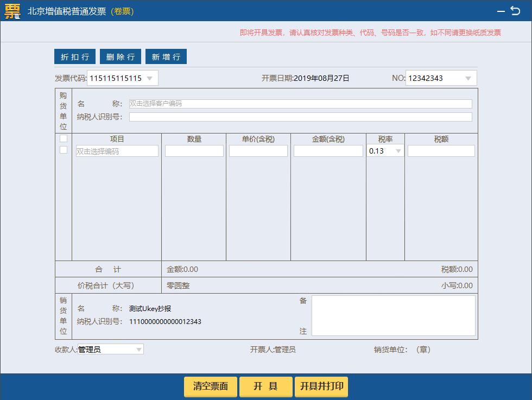The height and width of the screenshot is (400, 532).
Task: Open the 发票代码 invoice code dropdown
Action: point(149,78)
